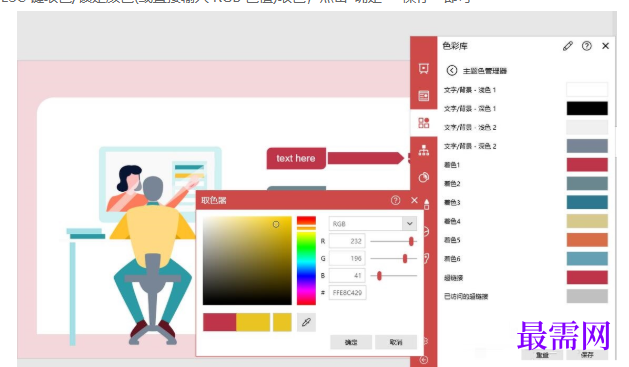
Task: Open help for the 色彩库 panel
Action: [586, 46]
